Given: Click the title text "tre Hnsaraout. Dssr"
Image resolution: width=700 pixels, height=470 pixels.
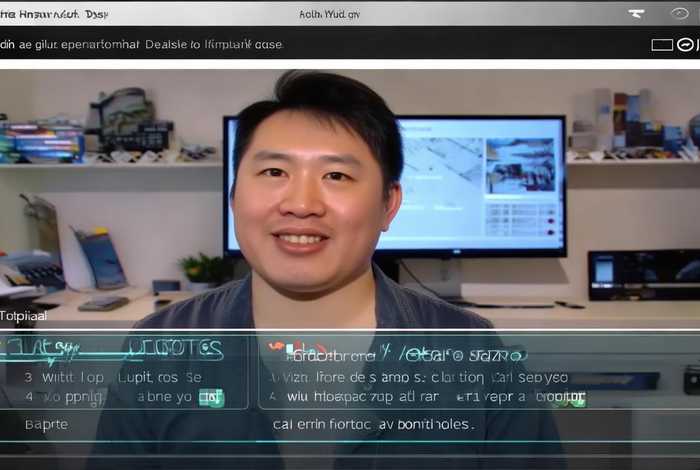Looking at the screenshot, I should (x=54, y=14).
